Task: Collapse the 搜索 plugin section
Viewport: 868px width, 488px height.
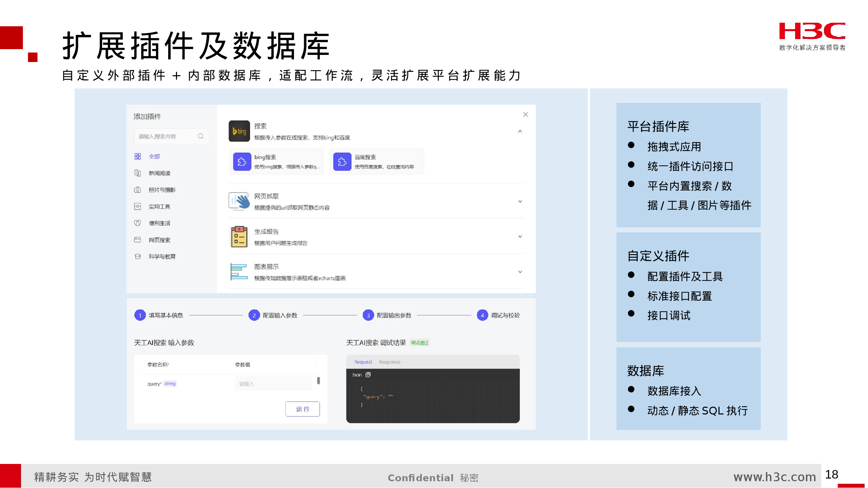Action: coord(520,131)
